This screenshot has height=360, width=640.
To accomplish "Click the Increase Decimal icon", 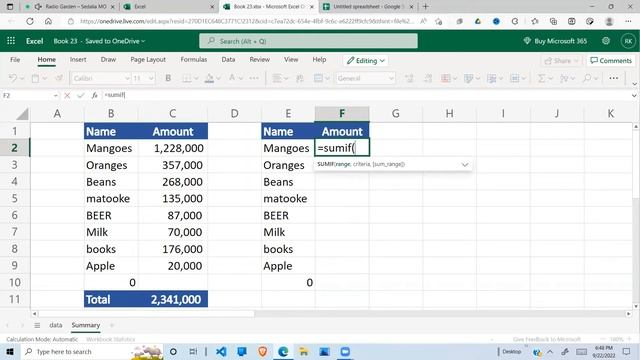I will (409, 78).
